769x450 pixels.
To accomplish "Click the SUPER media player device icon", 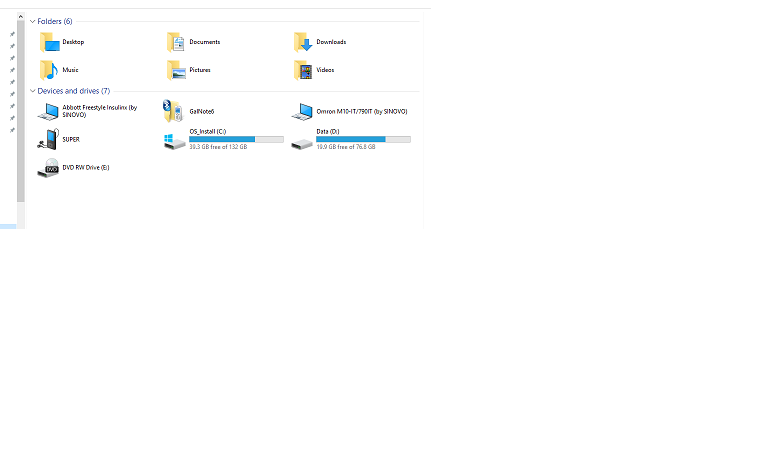I will [48, 139].
